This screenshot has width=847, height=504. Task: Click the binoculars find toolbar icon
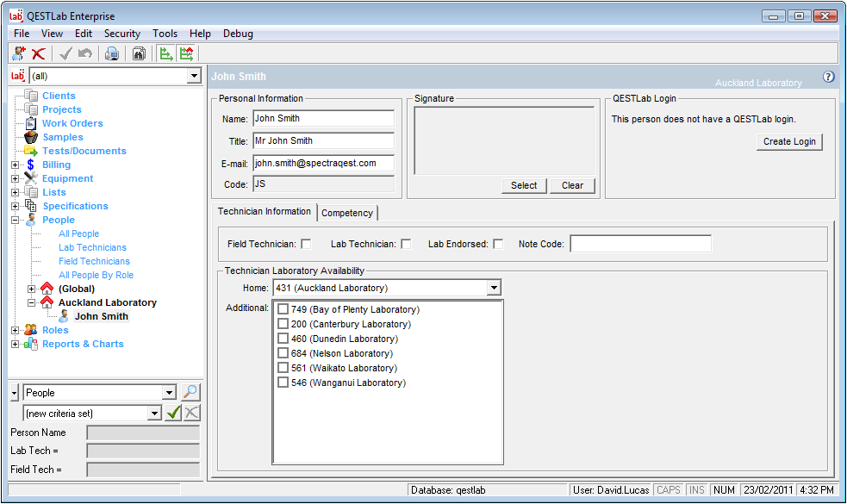coord(139,53)
